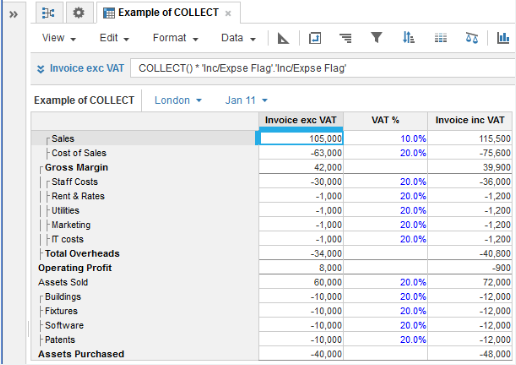
Task: Select the Fixtures row label
Action: coord(61,311)
